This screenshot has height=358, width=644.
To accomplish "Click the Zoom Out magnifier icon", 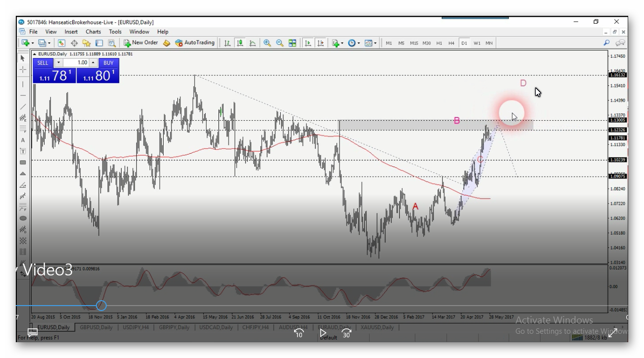I will point(280,43).
